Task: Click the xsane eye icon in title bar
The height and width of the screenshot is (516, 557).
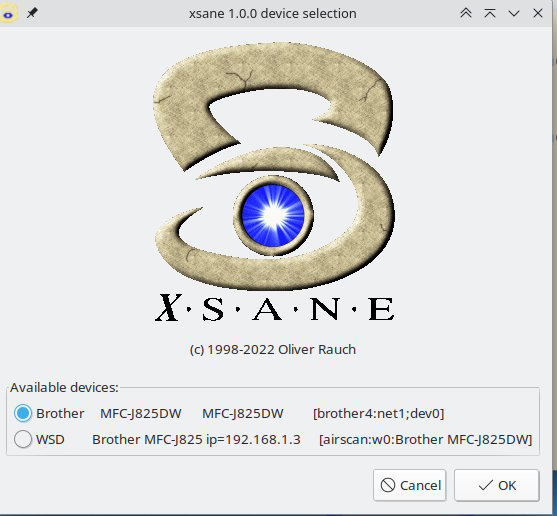Action: (x=8, y=14)
